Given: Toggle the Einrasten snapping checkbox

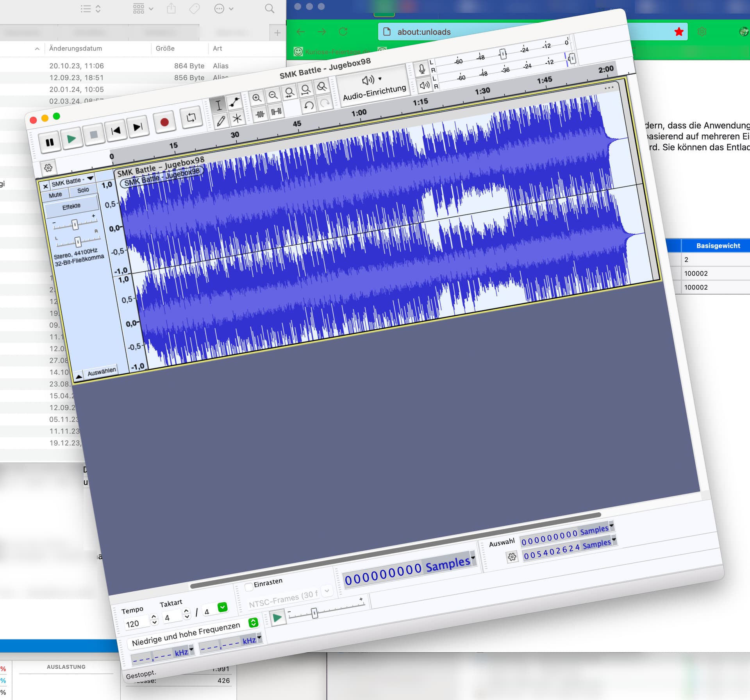Looking at the screenshot, I should (x=248, y=587).
